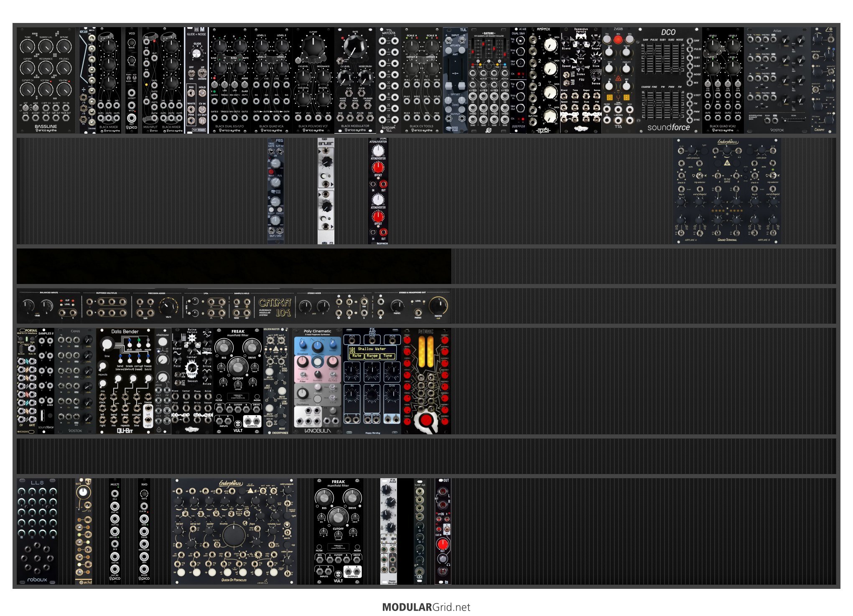Select the Ruina Versio module
The height and width of the screenshot is (616, 853).
[192, 381]
